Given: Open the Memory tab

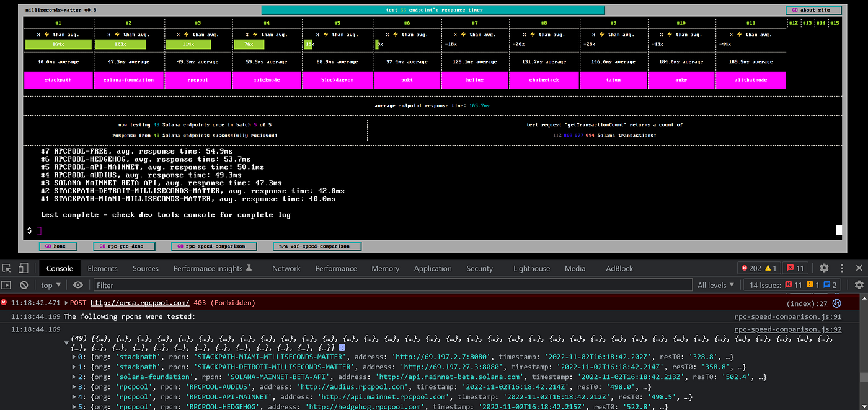Looking at the screenshot, I should coord(385,268).
